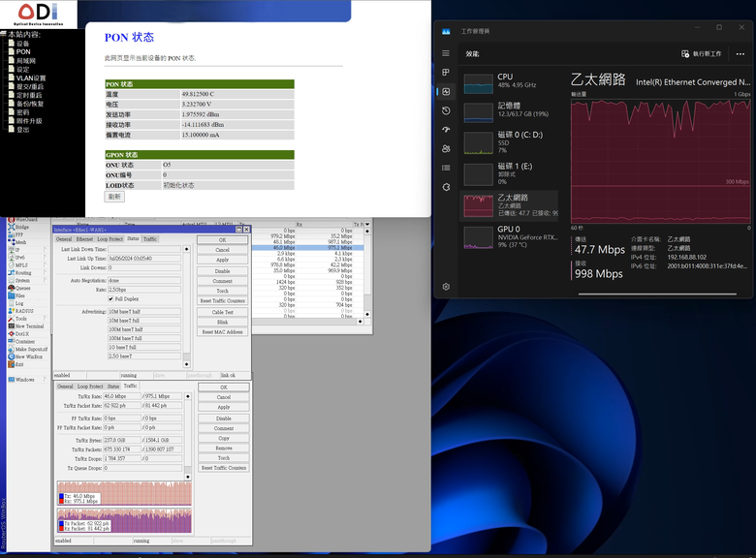Open VLAN设置 in the ODI menu
756x558 pixels.
pos(31,78)
